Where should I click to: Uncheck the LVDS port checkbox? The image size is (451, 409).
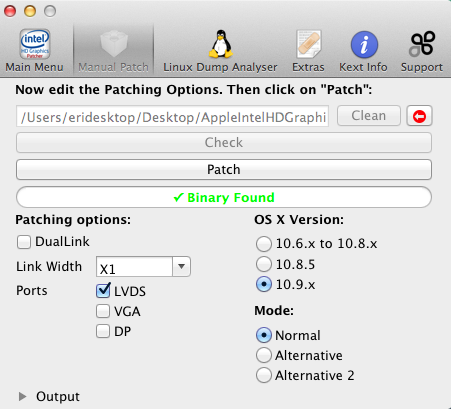pos(103,291)
